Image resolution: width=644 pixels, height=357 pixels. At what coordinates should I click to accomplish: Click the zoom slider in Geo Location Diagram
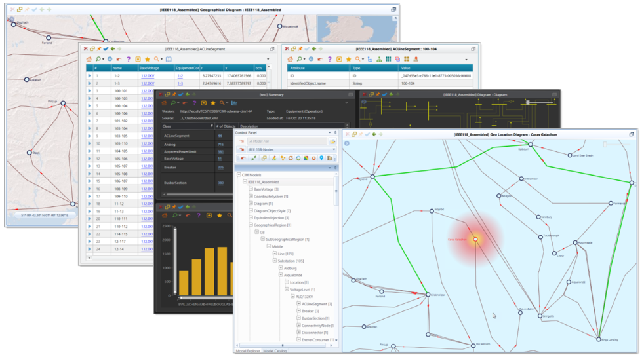pyautogui.click(x=616, y=145)
